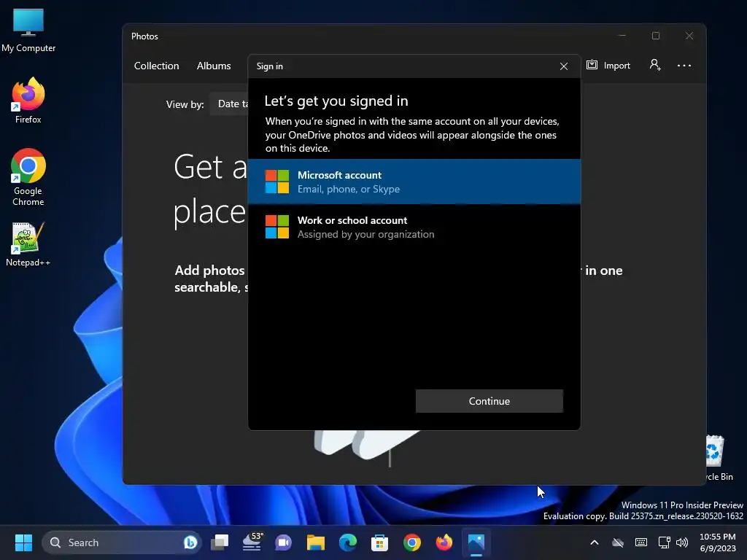The width and height of the screenshot is (747, 560).
Task: Open Microsoft Store from taskbar
Action: click(379, 542)
